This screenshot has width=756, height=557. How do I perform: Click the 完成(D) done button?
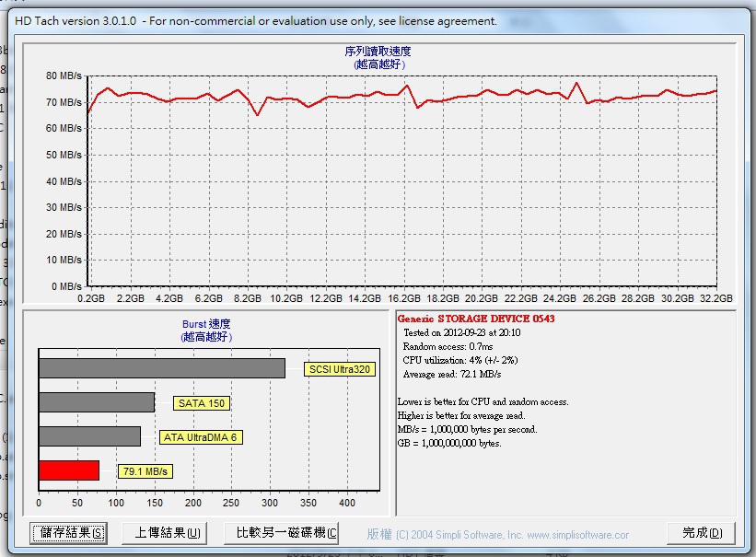(x=702, y=533)
